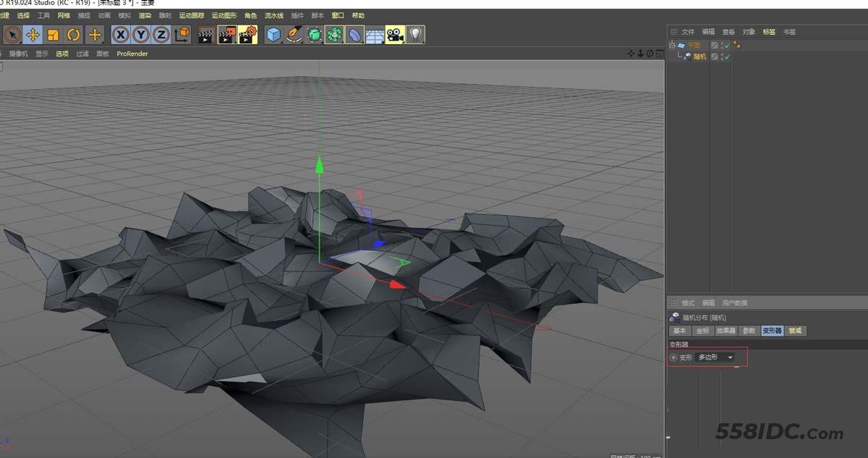Switch to the 衰减 tab
Image resolution: width=868 pixels, height=458 pixels.
796,331
